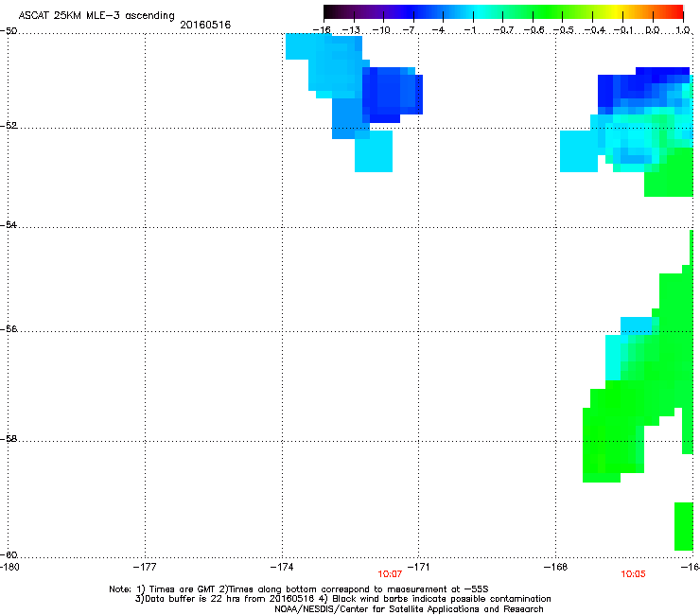
Task: Click the note line beginning "3)Data buffer is 22 hrs"
Action: coord(342,599)
